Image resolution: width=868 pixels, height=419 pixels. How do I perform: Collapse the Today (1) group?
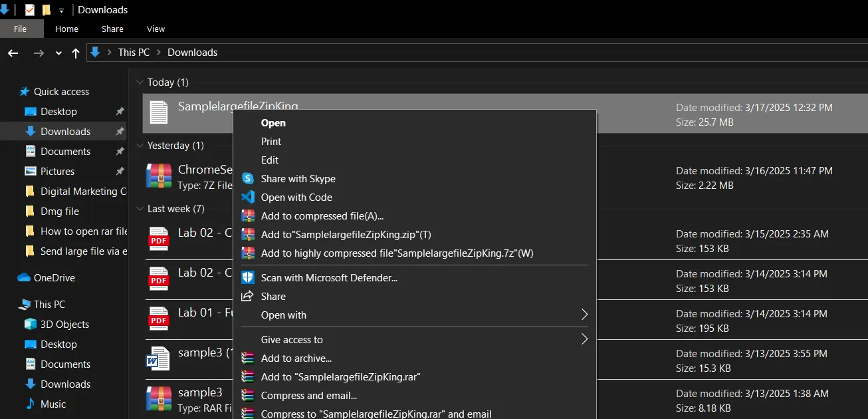pos(140,82)
